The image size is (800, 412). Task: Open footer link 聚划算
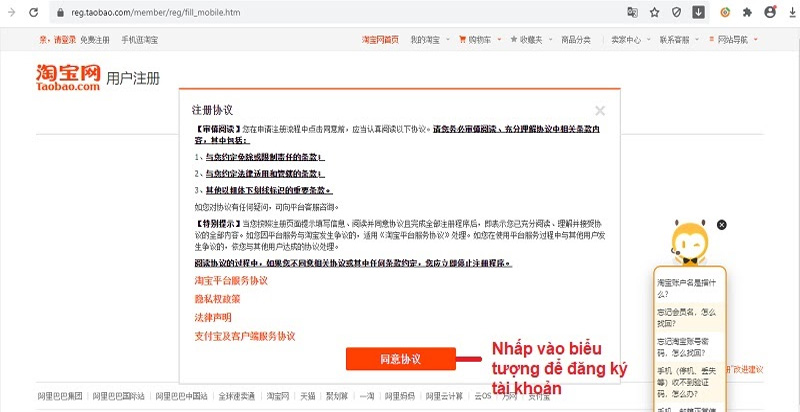point(337,396)
